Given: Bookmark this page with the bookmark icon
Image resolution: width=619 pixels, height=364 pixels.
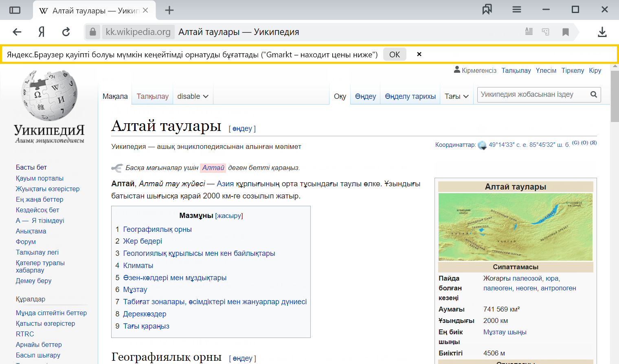Looking at the screenshot, I should click(x=566, y=32).
